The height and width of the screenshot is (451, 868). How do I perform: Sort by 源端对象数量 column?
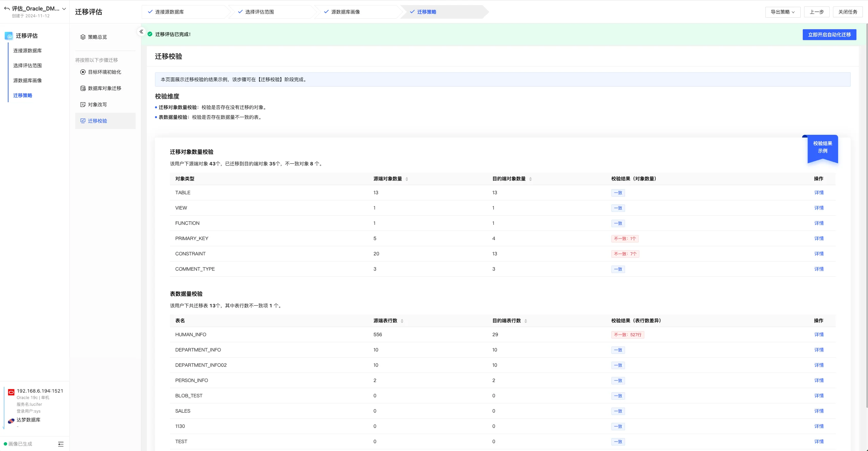[406, 179]
